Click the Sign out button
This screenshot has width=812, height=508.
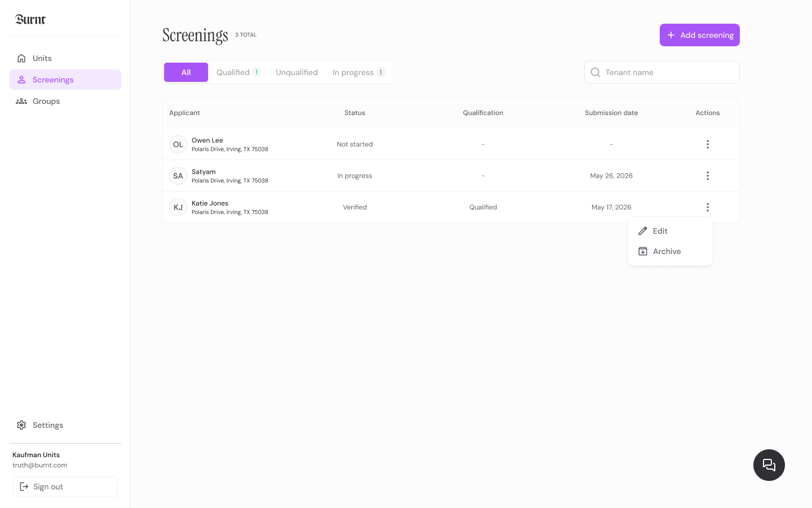pyautogui.click(x=65, y=487)
